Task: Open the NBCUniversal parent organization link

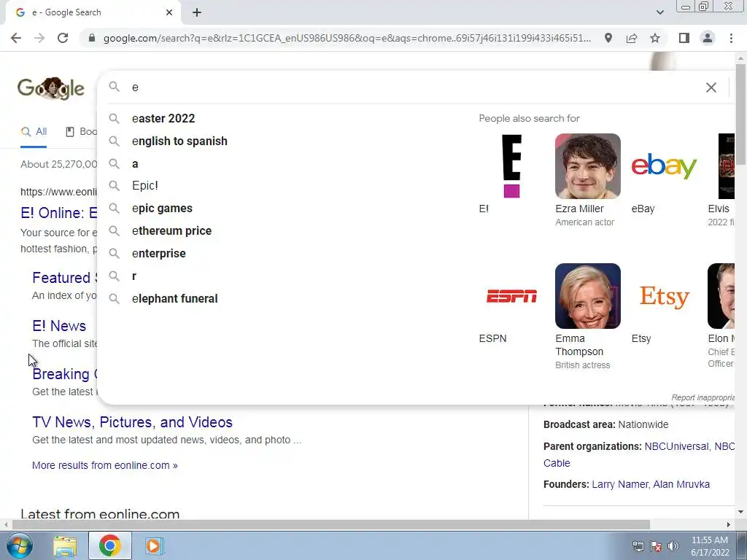Action: coord(676,447)
